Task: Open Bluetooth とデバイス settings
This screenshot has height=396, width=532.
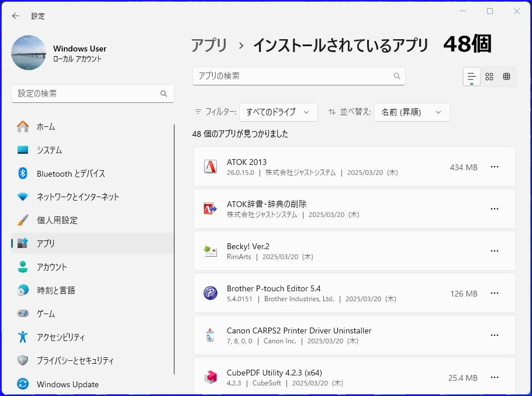Action: 92,173
